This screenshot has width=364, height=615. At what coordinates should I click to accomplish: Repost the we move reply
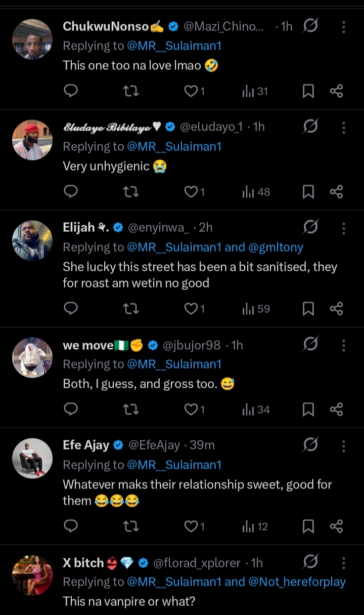(131, 409)
